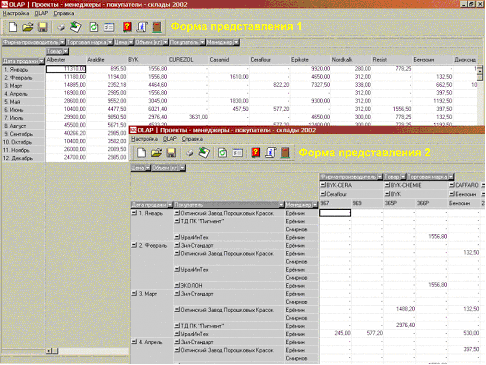Image resolution: width=486 pixels, height=365 pixels.
Task: Collapse the BYK-CHEMIE column group
Action: pos(387,185)
